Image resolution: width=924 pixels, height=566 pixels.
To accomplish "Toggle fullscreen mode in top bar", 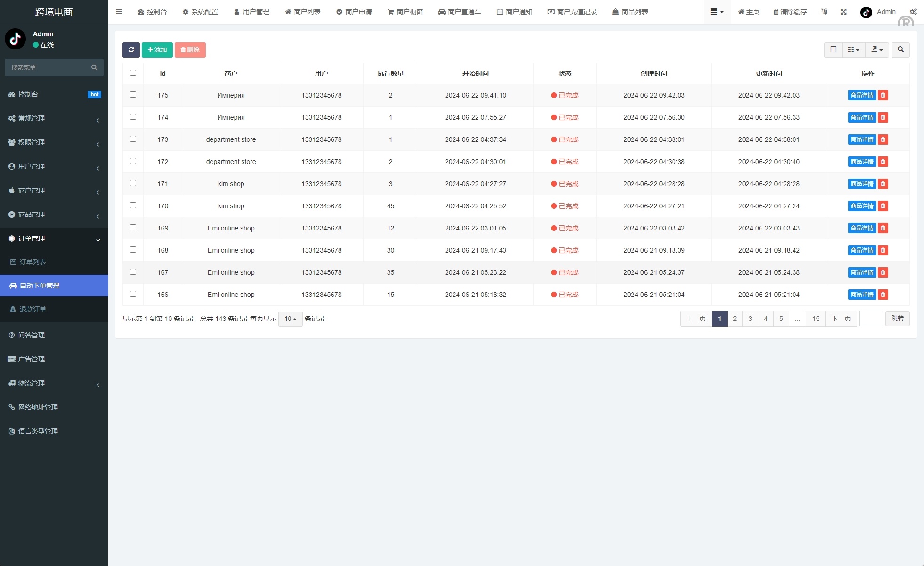I will (843, 12).
